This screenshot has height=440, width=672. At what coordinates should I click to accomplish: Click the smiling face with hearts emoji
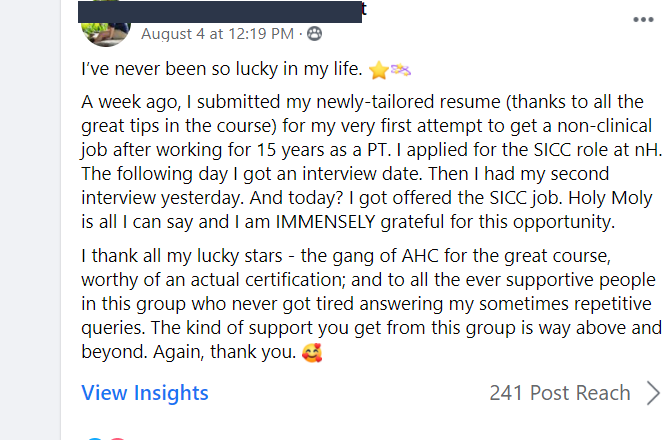[x=312, y=353]
